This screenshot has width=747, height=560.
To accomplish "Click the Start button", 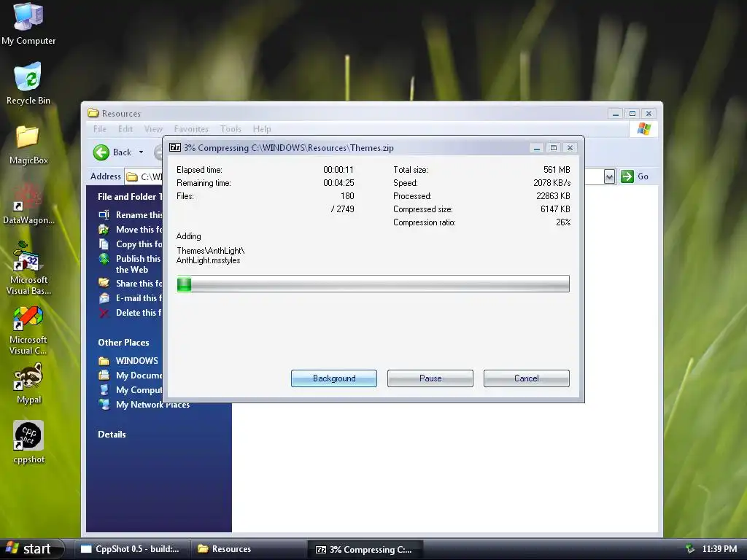I will point(31,549).
